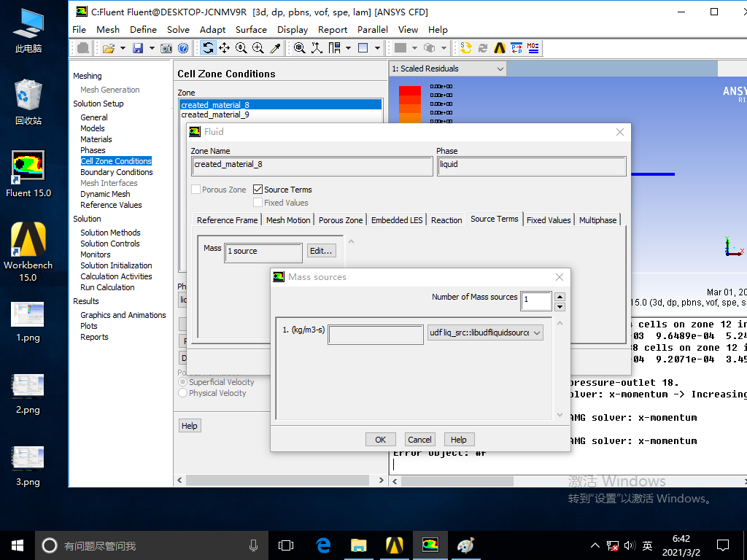Open help via the blue question icon

pyautogui.click(x=183, y=48)
